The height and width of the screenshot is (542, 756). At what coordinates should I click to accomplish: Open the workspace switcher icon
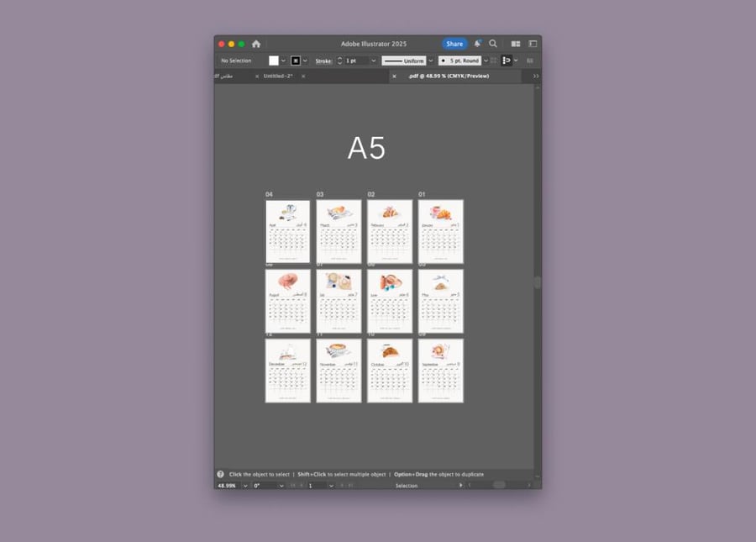coord(533,44)
